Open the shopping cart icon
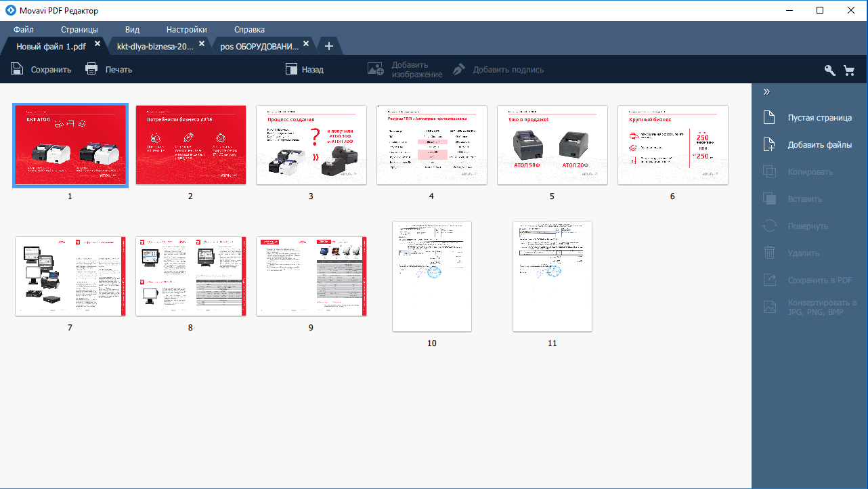The width and height of the screenshot is (868, 489). (x=849, y=70)
